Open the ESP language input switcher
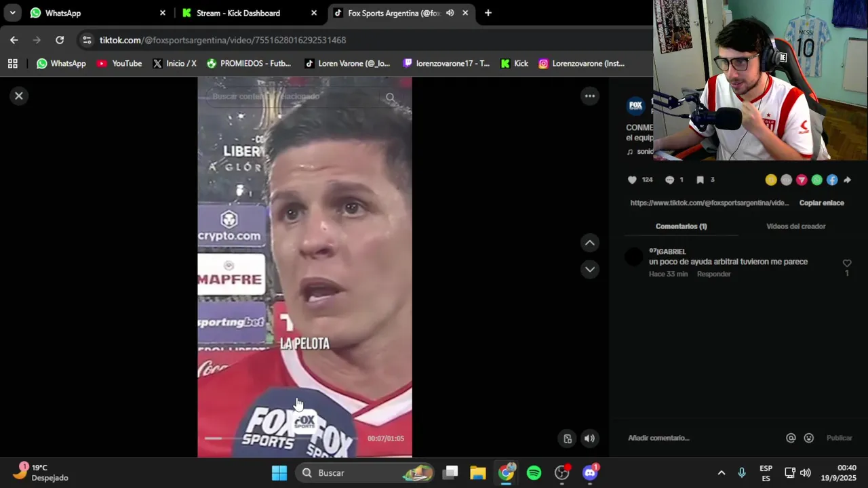868x488 pixels. click(766, 473)
